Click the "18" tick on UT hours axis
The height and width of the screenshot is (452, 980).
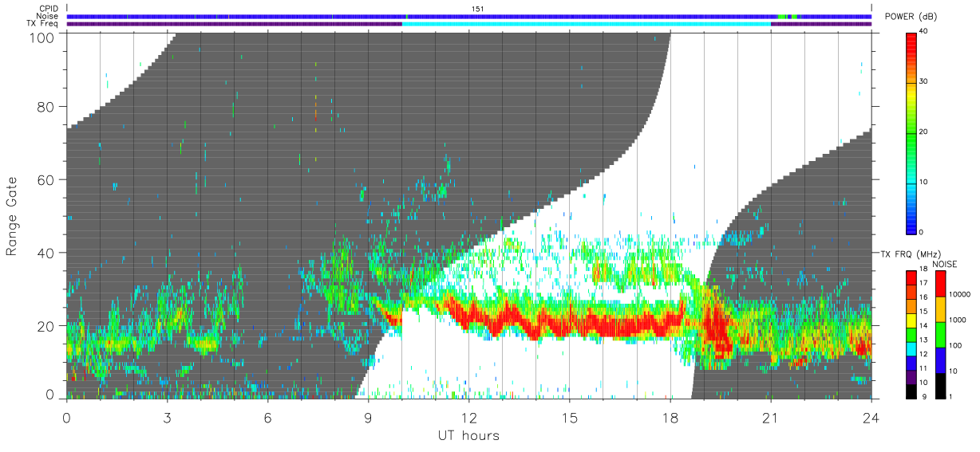670,417
